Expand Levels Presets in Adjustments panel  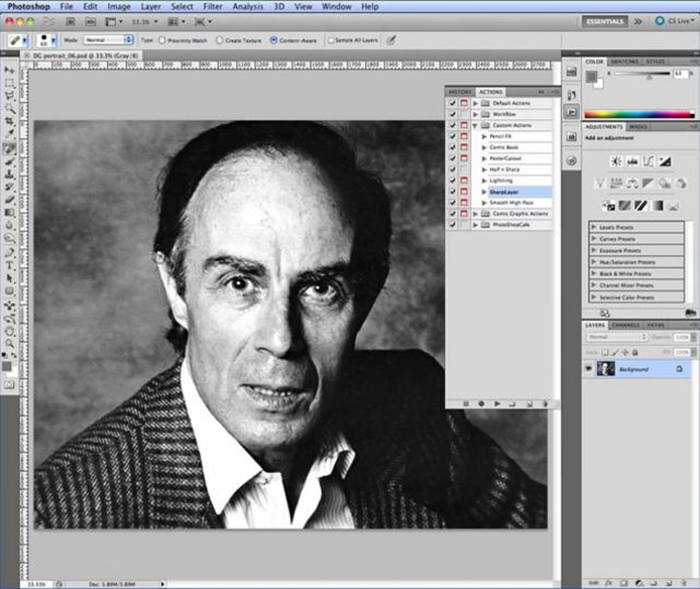pyautogui.click(x=594, y=227)
